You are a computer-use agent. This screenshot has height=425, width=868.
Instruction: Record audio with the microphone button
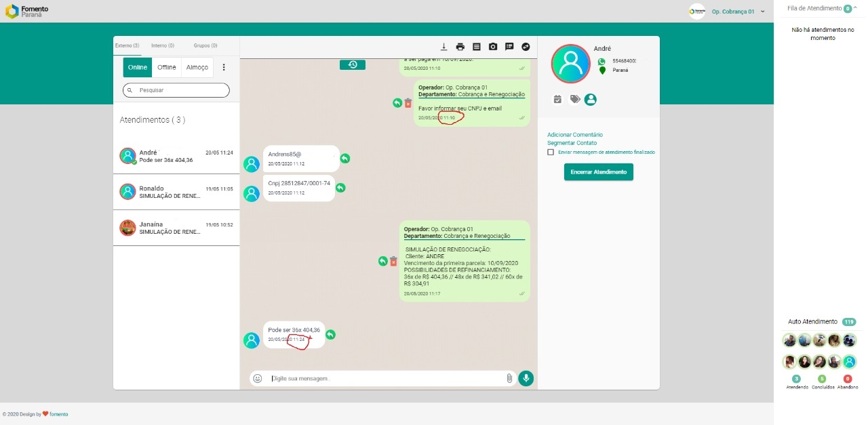[x=526, y=378]
